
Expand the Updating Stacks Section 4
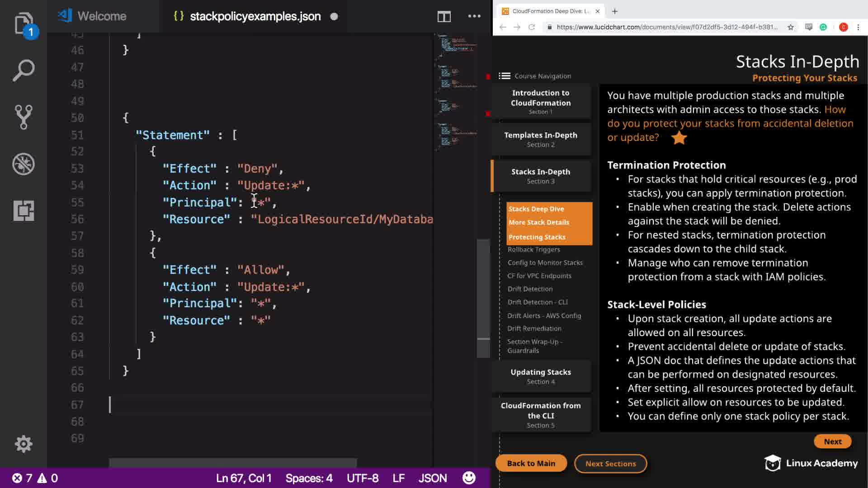coord(541,376)
